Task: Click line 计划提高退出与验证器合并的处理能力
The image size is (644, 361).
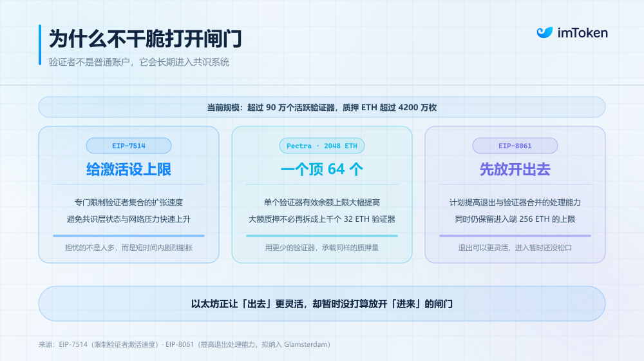Action: tap(515, 202)
